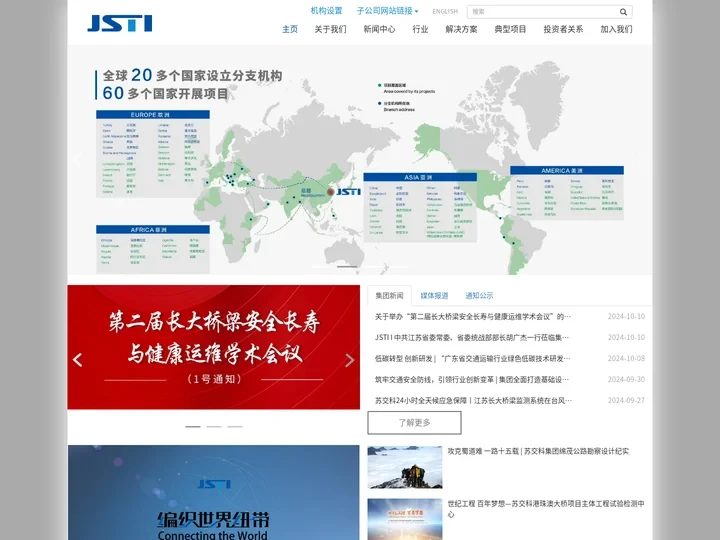Select second red carousel pagination dash

tap(214, 427)
